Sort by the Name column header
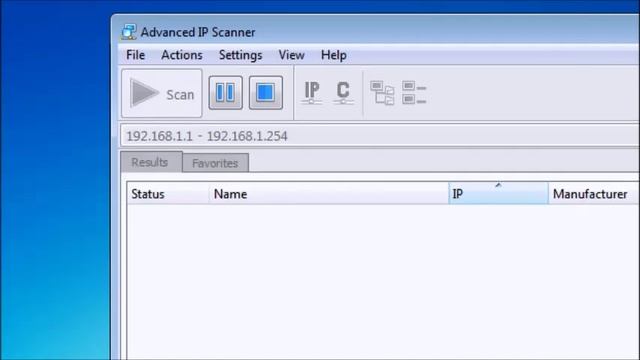This screenshot has height=360, width=640. pos(329,193)
